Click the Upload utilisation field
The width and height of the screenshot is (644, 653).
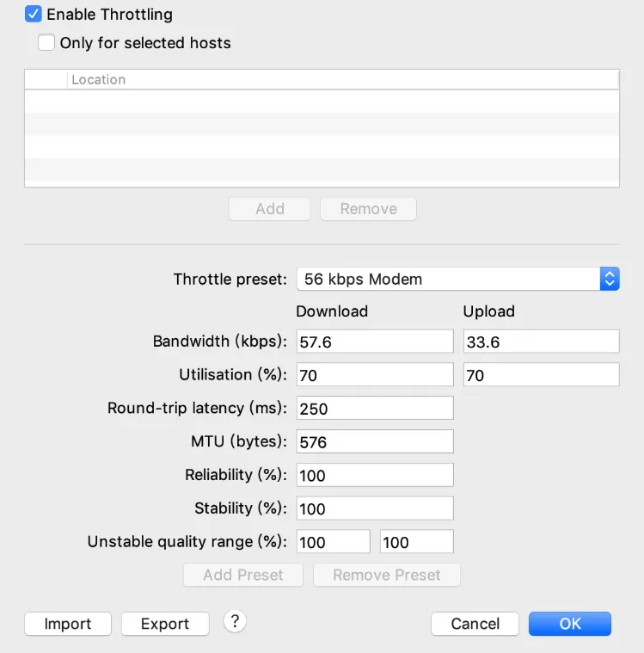[x=541, y=375]
